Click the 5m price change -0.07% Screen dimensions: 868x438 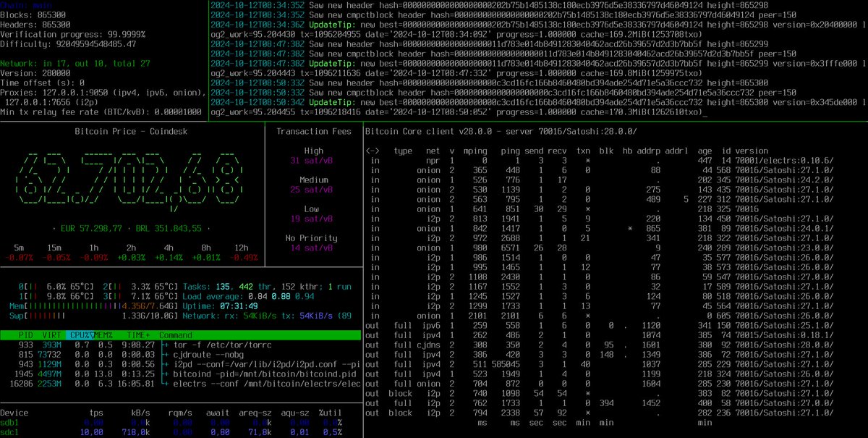(20, 257)
